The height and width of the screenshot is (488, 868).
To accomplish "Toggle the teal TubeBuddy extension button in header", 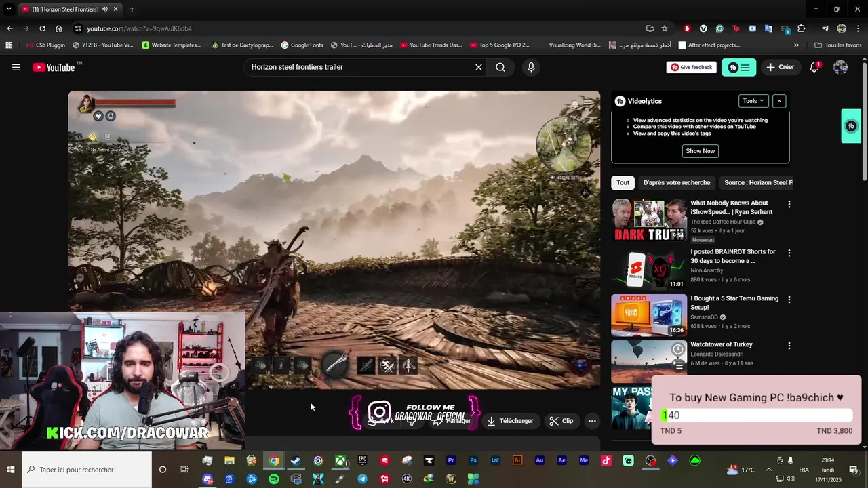I will 738,67.
